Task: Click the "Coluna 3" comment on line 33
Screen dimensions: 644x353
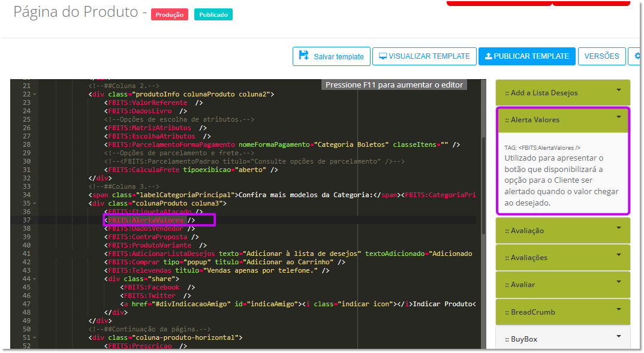Action: pyautogui.click(x=124, y=187)
